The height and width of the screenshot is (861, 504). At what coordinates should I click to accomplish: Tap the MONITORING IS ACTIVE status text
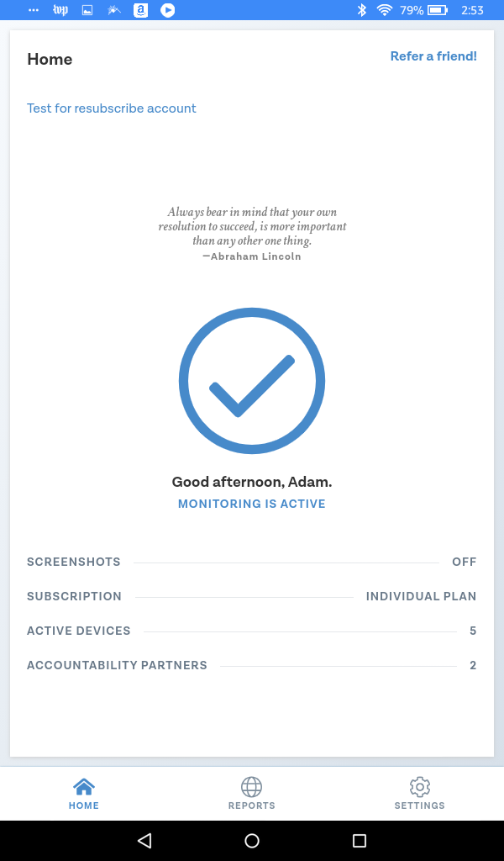point(252,504)
